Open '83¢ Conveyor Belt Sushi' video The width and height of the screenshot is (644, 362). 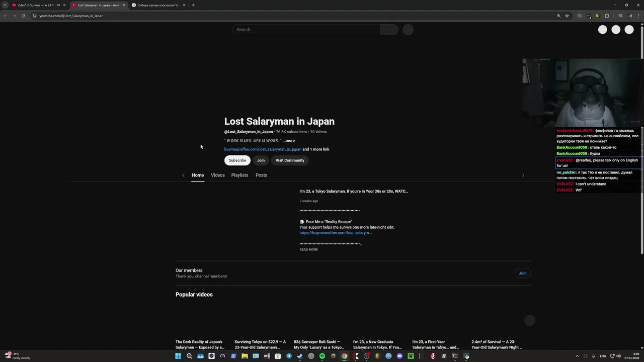[319, 344]
